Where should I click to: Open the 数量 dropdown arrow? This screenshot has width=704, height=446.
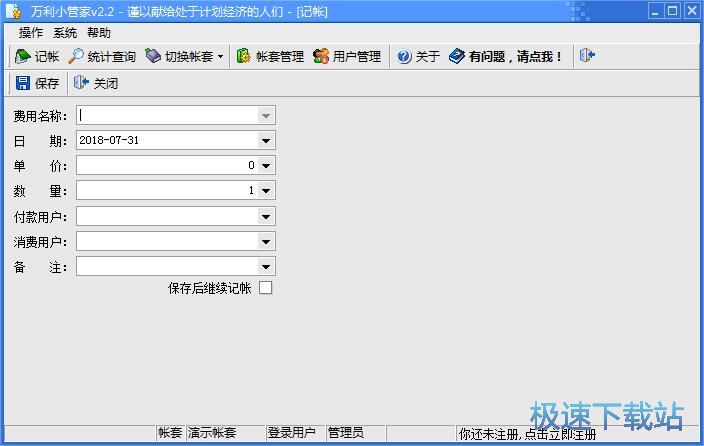point(266,190)
